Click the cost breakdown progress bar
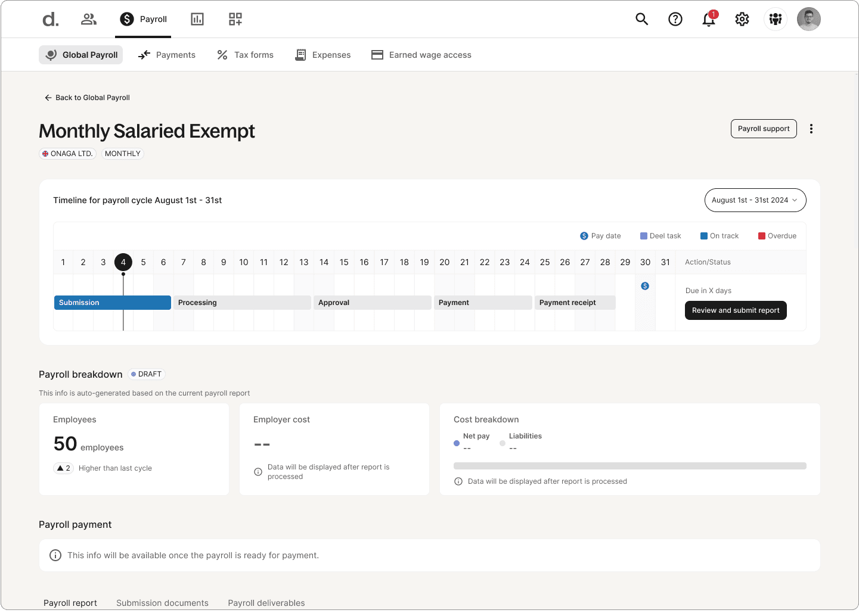859x616 pixels. click(x=629, y=466)
